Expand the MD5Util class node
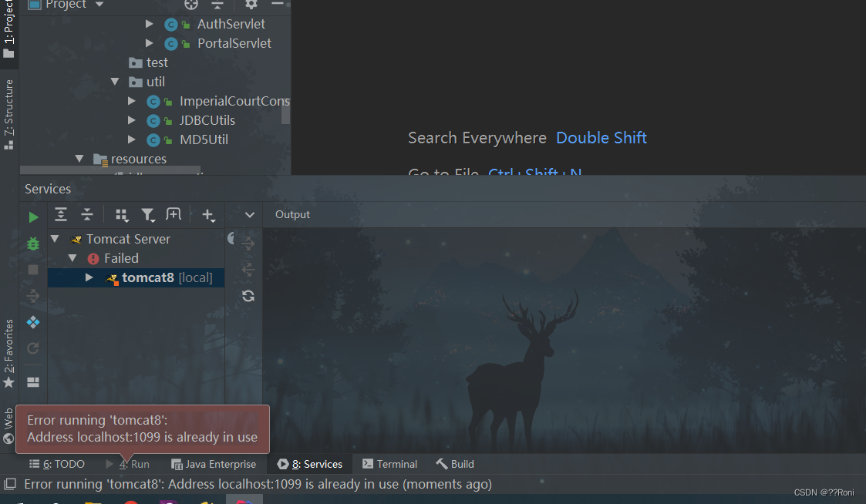This screenshot has height=504, width=866. [x=131, y=139]
